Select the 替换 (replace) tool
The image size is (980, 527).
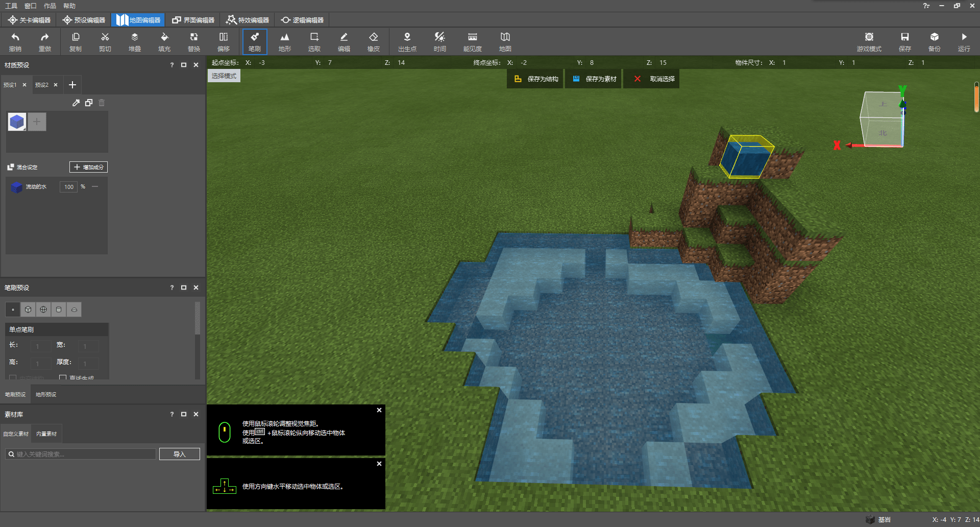pyautogui.click(x=194, y=42)
